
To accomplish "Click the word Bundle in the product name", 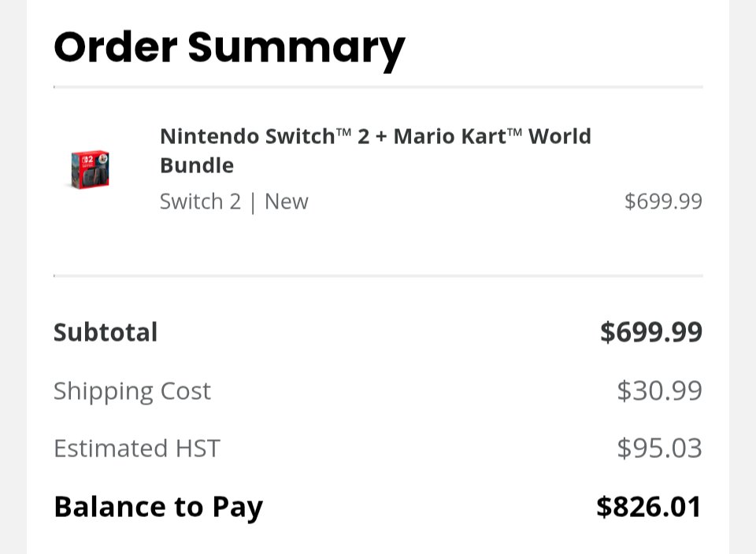I will [197, 166].
